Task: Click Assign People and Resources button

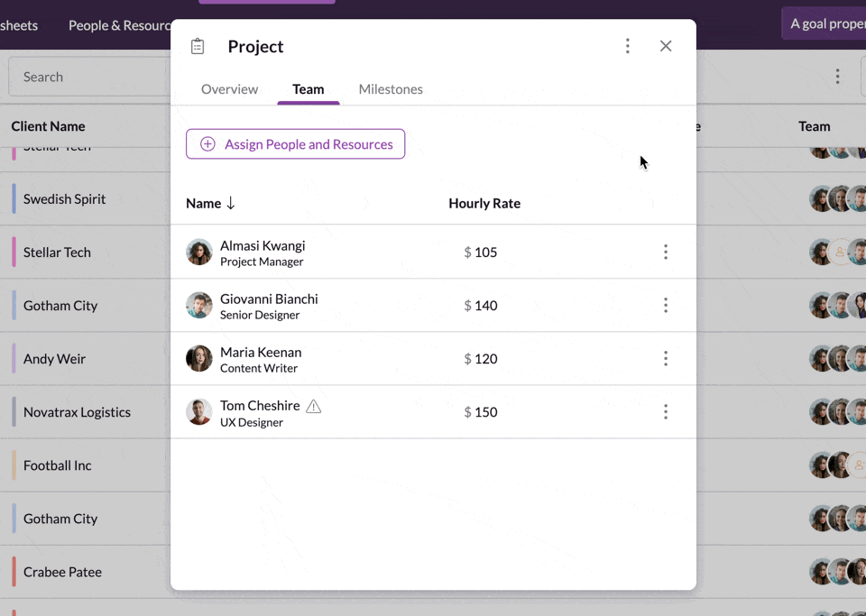Action: tap(295, 144)
